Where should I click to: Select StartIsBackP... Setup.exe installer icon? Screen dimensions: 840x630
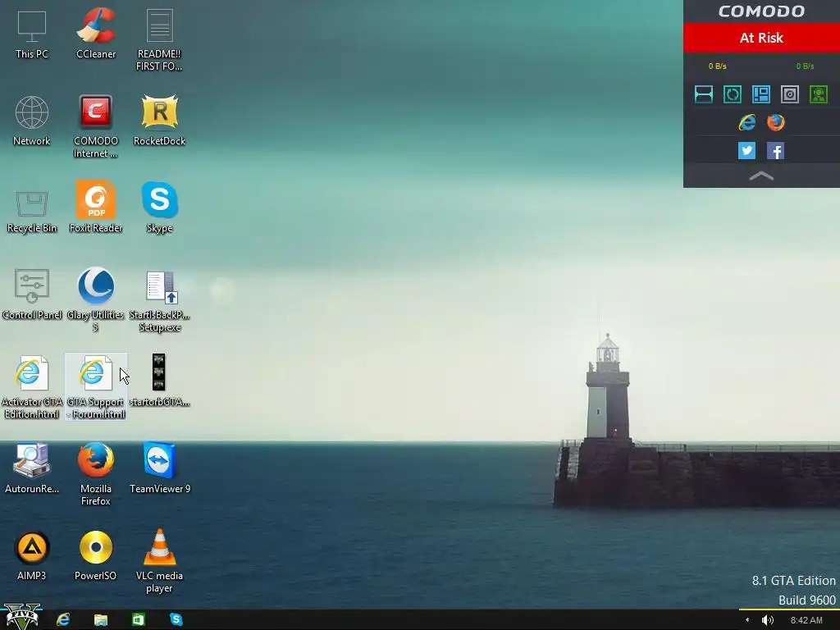159,301
